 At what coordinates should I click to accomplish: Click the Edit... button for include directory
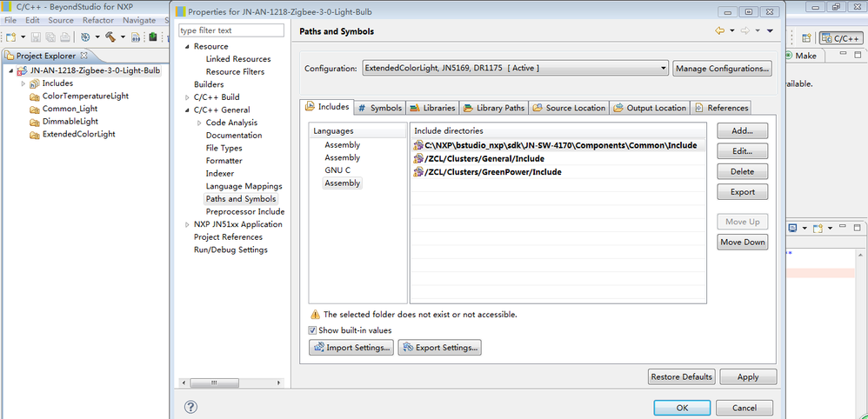tap(743, 151)
